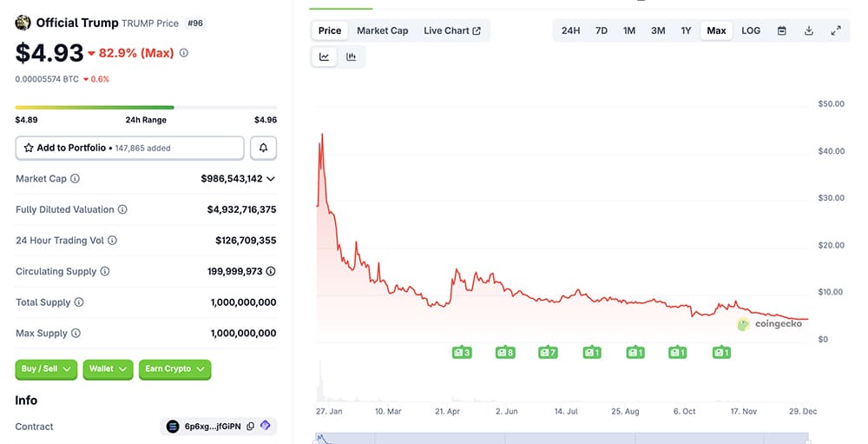The height and width of the screenshot is (444, 868).
Task: Click the $50.00 y-axis label
Action: [832, 103]
